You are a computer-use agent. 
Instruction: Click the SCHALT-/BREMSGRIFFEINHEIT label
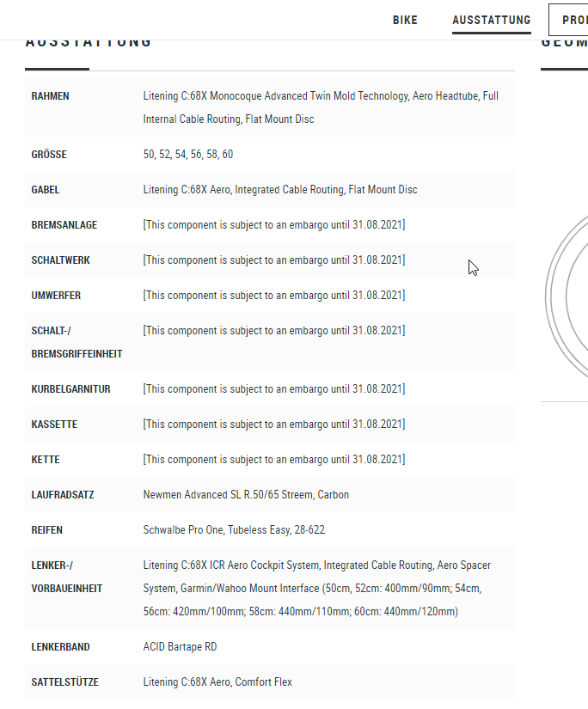[x=77, y=342]
